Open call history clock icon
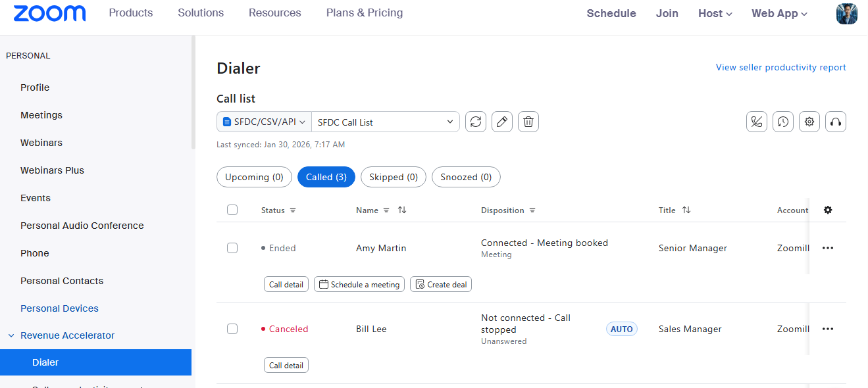 click(x=783, y=122)
